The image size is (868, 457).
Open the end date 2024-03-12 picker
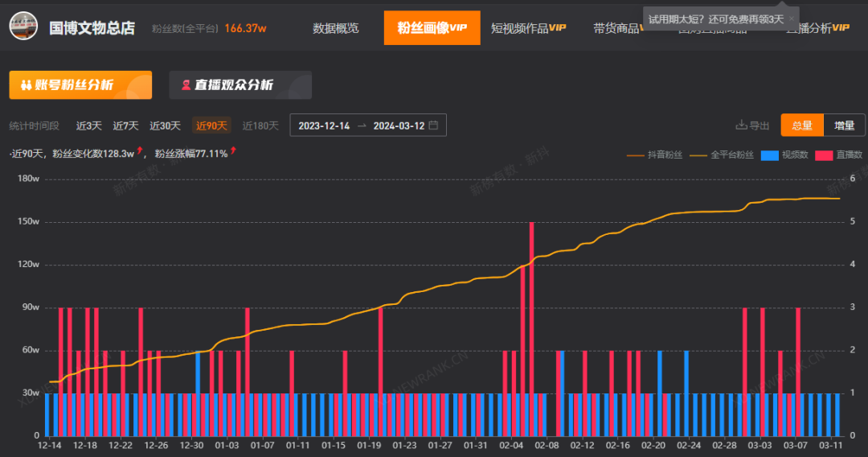click(x=399, y=126)
